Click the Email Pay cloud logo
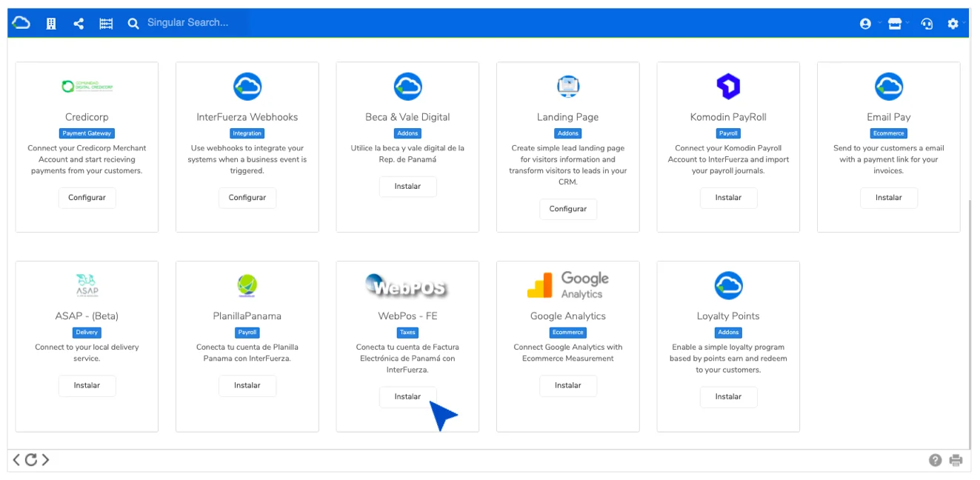This screenshot has width=980, height=480. pyautogui.click(x=889, y=87)
